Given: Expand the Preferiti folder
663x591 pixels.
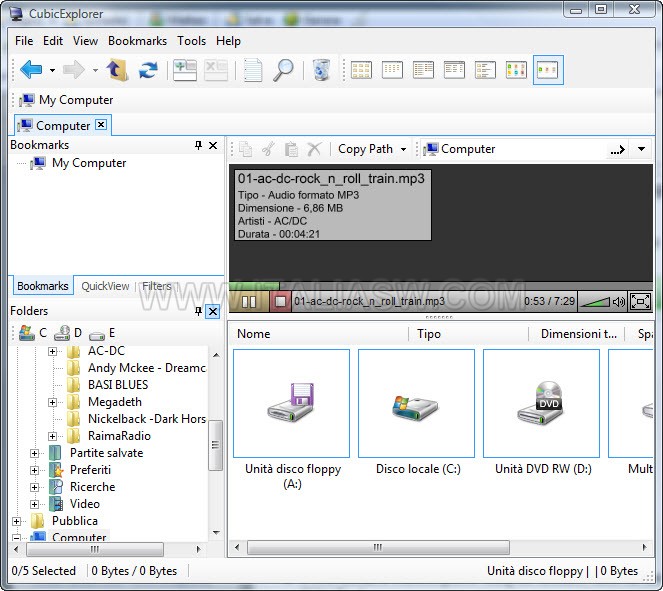Looking at the screenshot, I should pos(34,470).
